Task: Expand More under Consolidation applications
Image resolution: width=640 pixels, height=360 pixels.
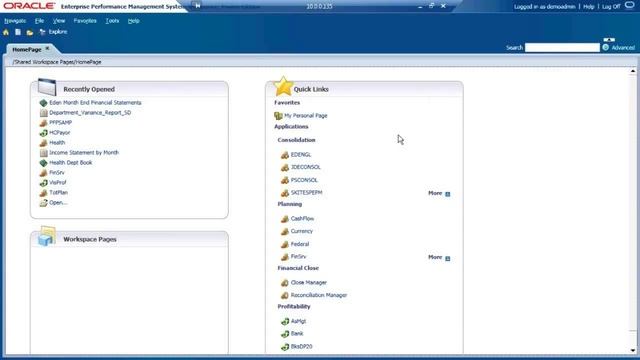Action: pyautogui.click(x=439, y=193)
